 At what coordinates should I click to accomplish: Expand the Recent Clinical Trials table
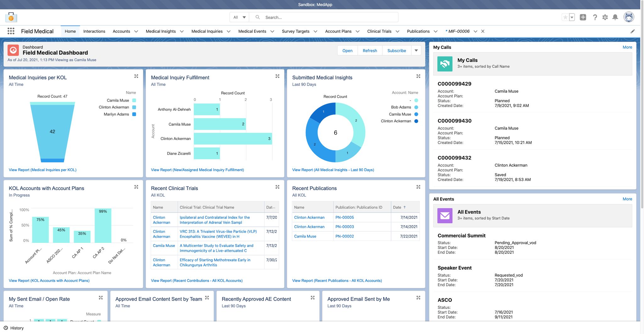[277, 187]
